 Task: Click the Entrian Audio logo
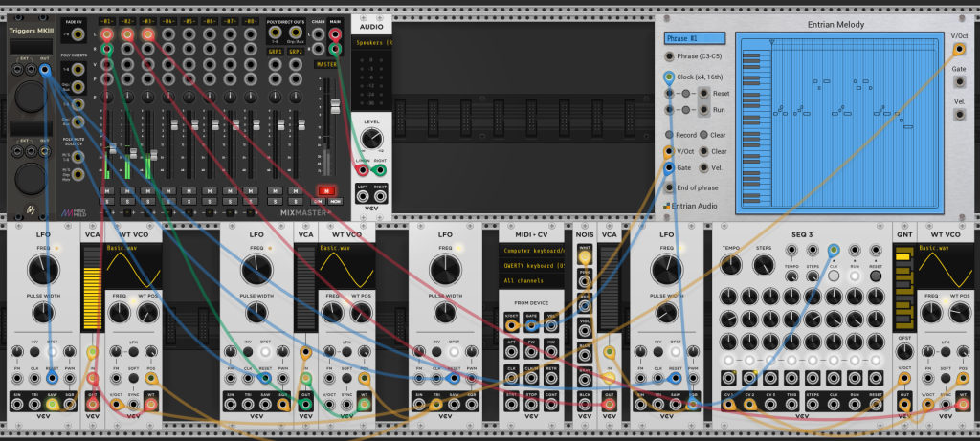691,206
